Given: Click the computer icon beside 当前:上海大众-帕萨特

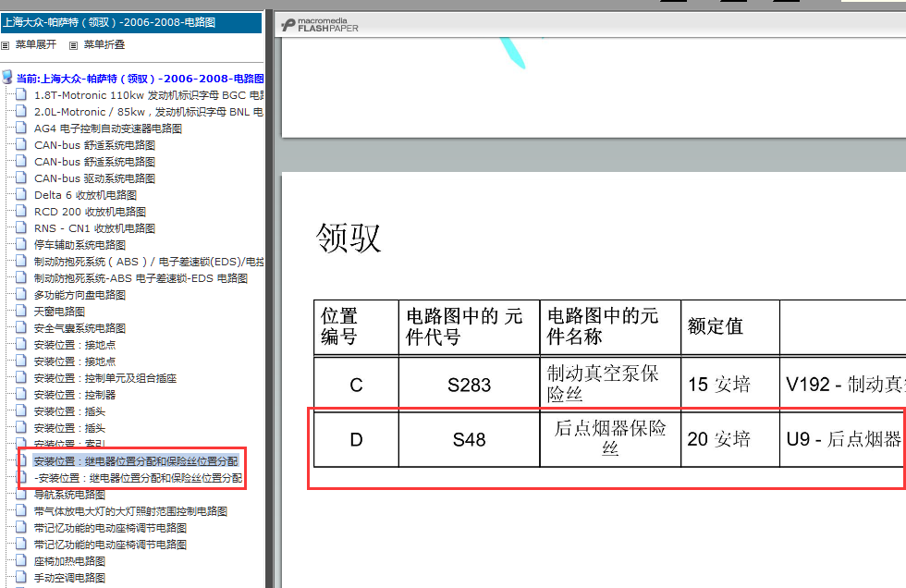Looking at the screenshot, I should point(7,78).
